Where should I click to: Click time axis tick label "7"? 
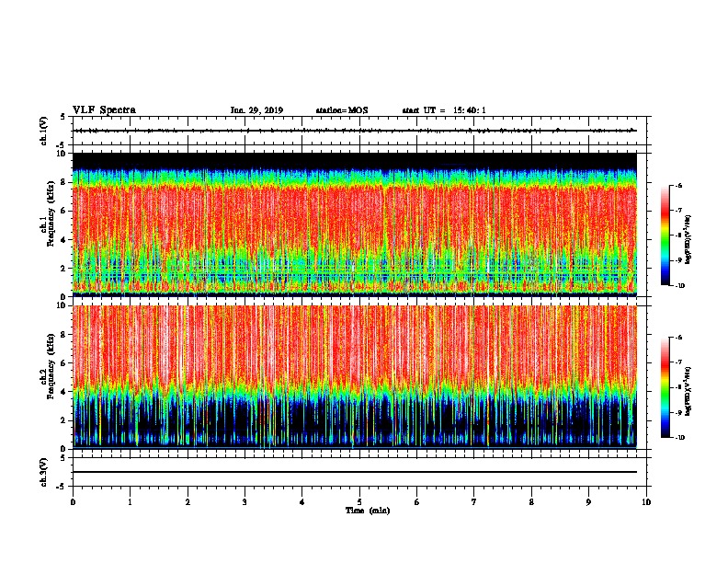click(x=474, y=502)
